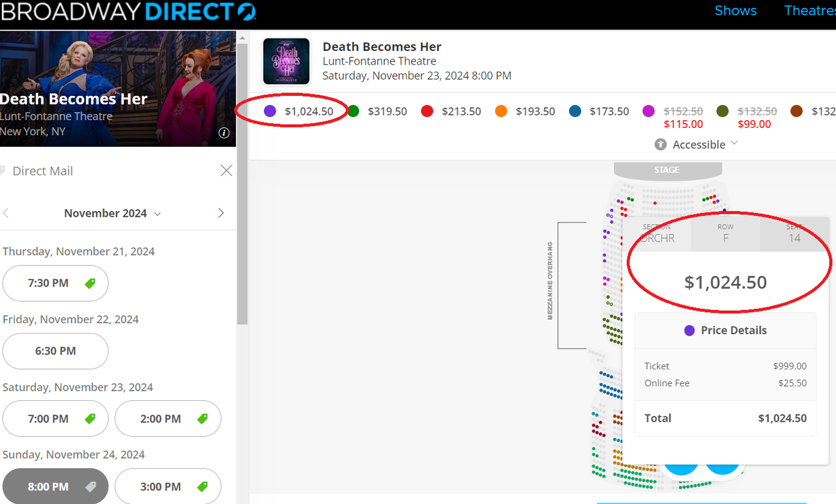This screenshot has width=836, height=504.
Task: Click the Death Becomes Her title heading
Action: [x=382, y=47]
